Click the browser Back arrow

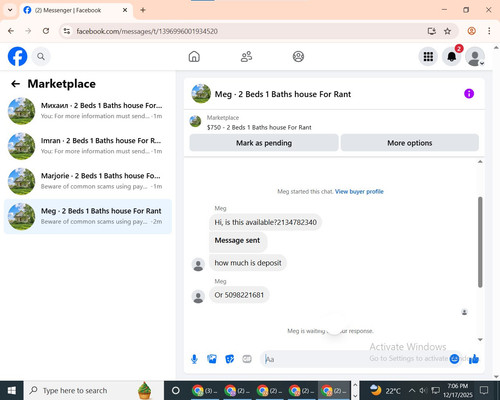click(x=11, y=31)
